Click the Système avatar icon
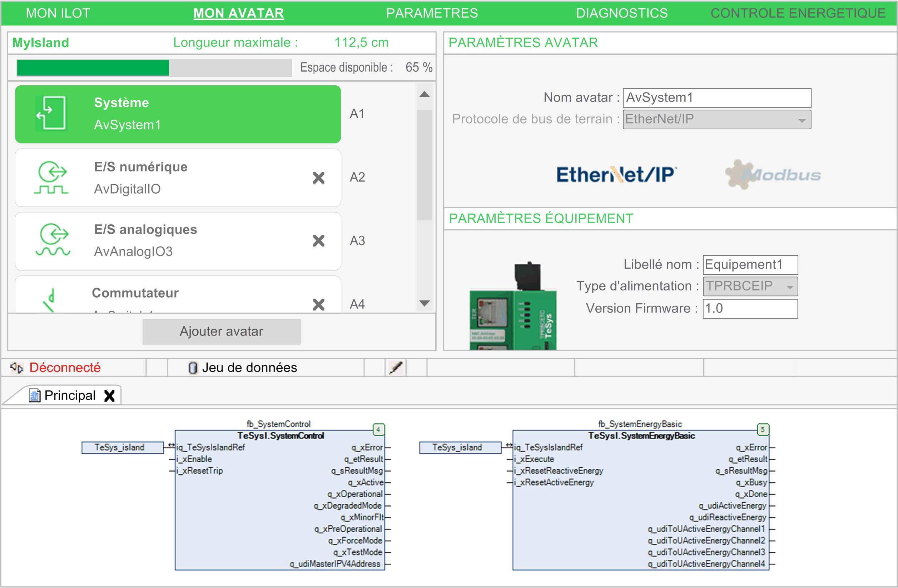 tap(51, 113)
